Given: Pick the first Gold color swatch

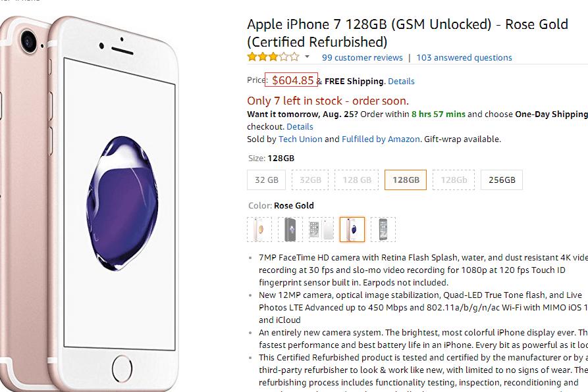Looking at the screenshot, I should pyautogui.click(x=259, y=230).
